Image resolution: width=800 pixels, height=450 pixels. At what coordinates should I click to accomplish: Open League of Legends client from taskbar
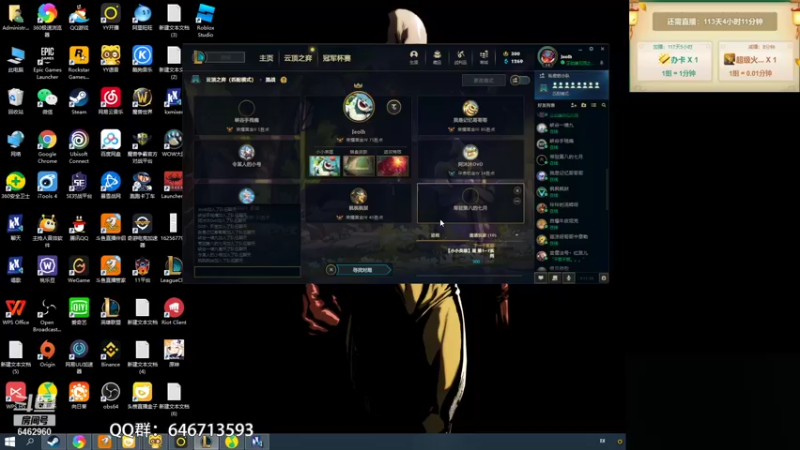tap(206, 442)
